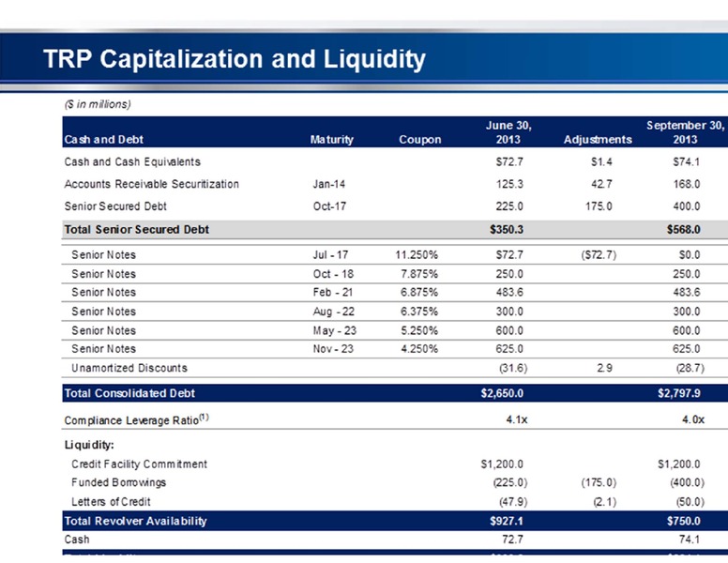728x563 pixels.
Task: Click the 'Jan-14' maturity cell
Action: click(328, 184)
